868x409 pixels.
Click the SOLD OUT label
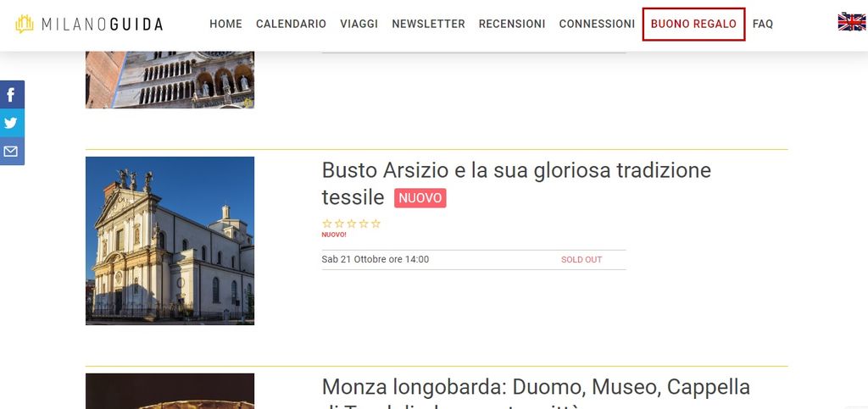tap(581, 259)
